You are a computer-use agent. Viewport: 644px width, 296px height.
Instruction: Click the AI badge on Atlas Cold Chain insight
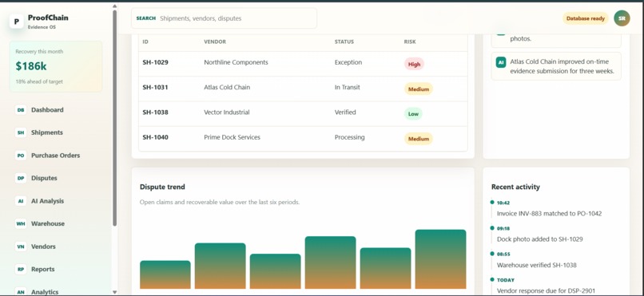pyautogui.click(x=501, y=62)
